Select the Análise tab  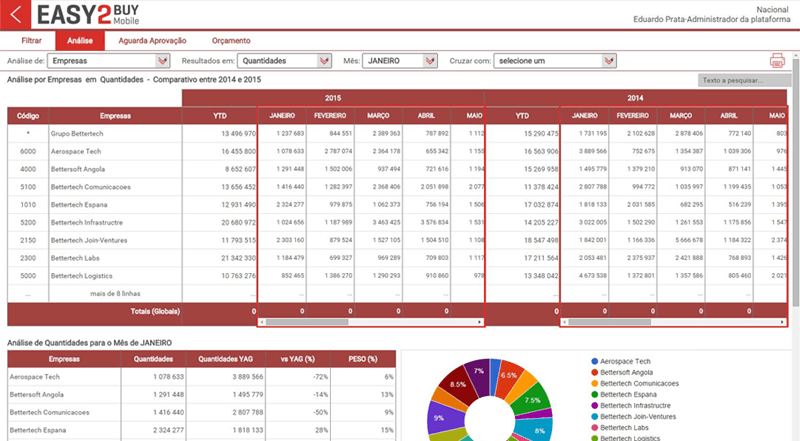80,41
